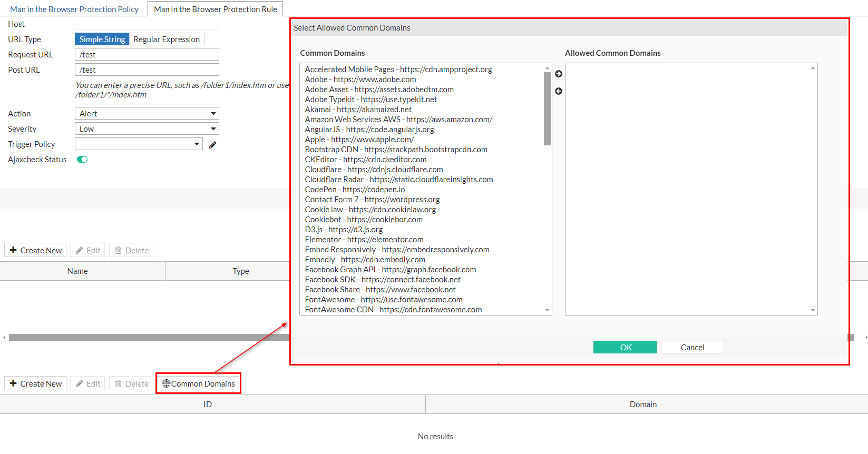
Task: Select Cloudflare - cdnjs.cloudflare.com entry
Action: (x=374, y=170)
